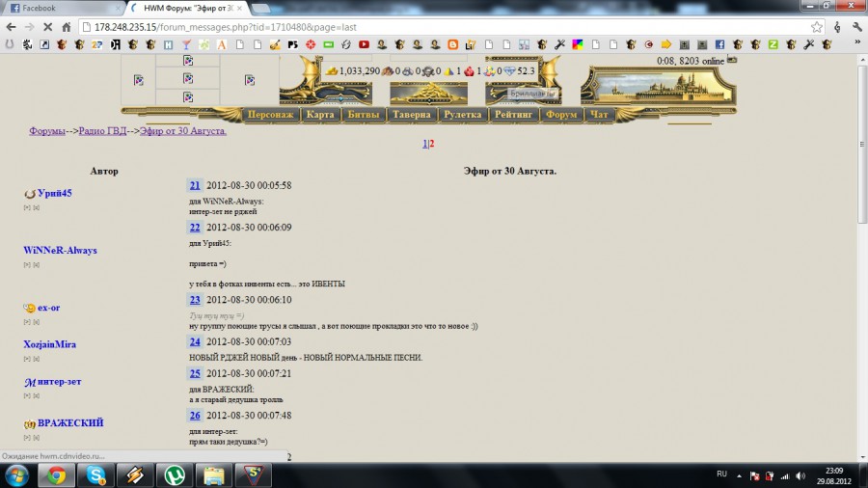Screen dimensions: 868x488
Task: Click the Chrome icon in the taskbar
Action: tap(56, 474)
